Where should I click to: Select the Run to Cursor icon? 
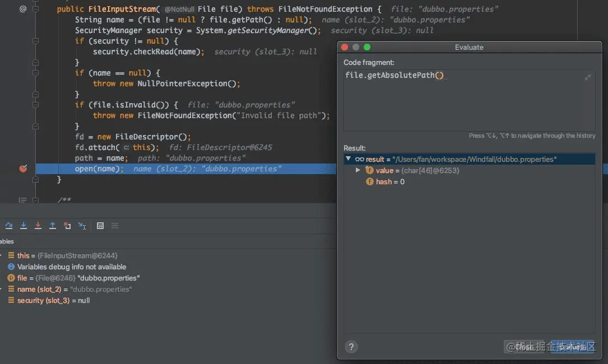coord(82,225)
